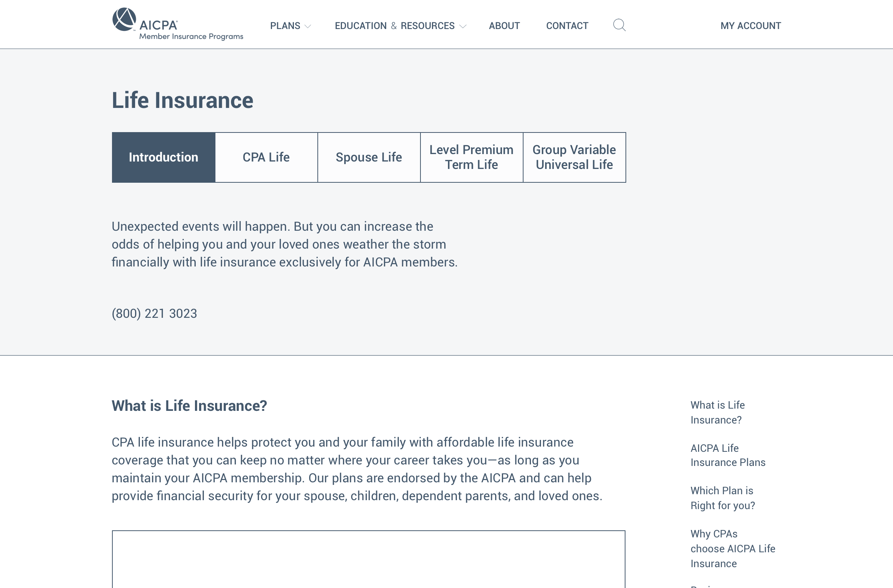Expand the Education & Resources chevron
893x588 pixels.
463,26
